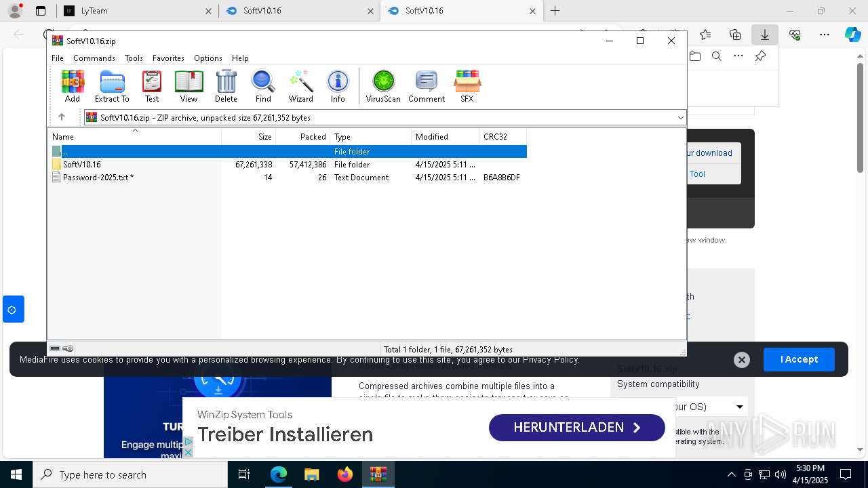Open the Favorites menu

[168, 58]
